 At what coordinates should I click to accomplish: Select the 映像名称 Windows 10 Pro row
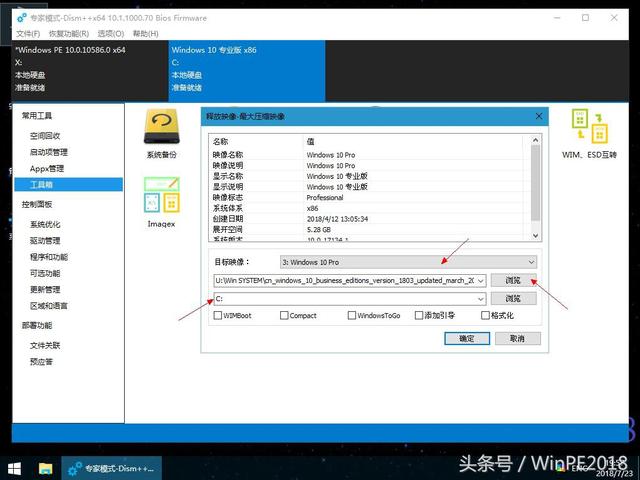pyautogui.click(x=369, y=155)
